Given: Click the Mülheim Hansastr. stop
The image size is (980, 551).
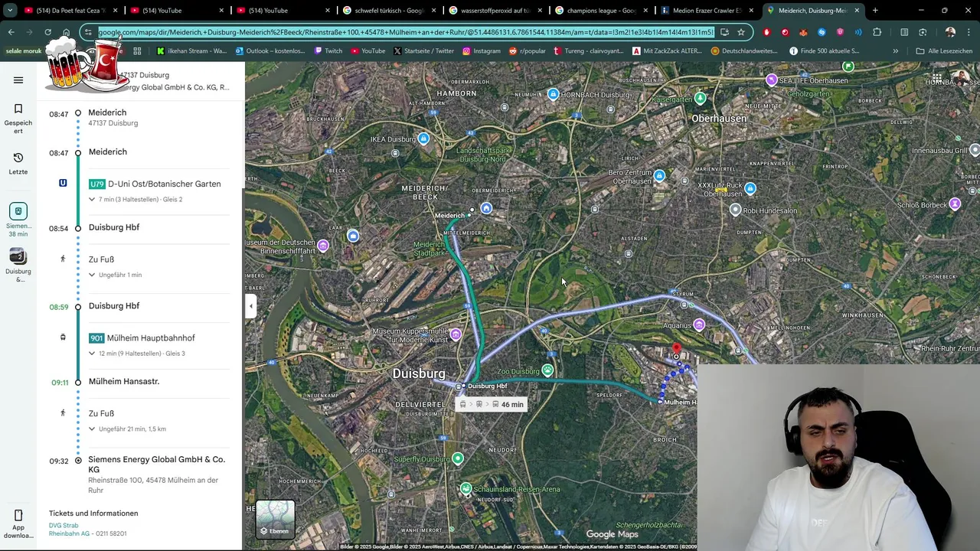Looking at the screenshot, I should (x=124, y=381).
